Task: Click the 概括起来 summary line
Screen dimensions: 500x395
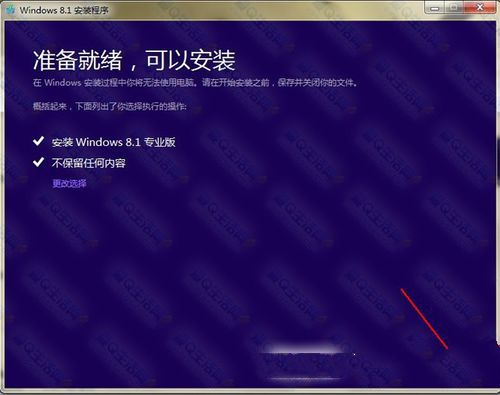Action: [109, 107]
